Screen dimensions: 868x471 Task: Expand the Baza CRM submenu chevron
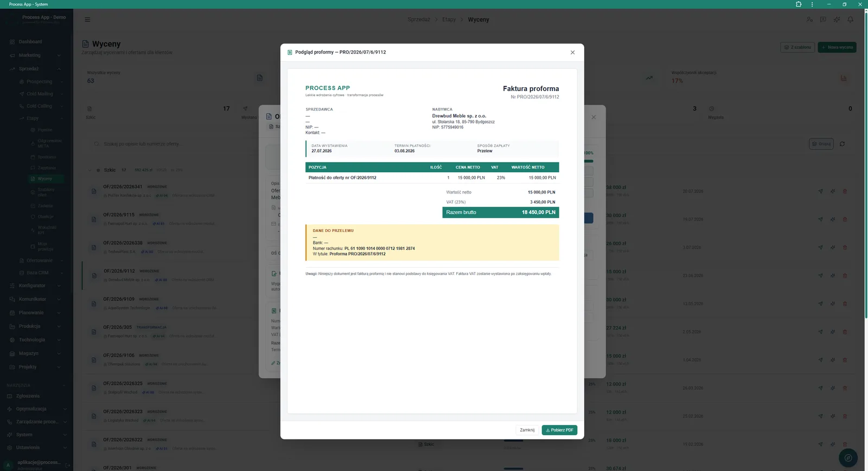pos(61,273)
